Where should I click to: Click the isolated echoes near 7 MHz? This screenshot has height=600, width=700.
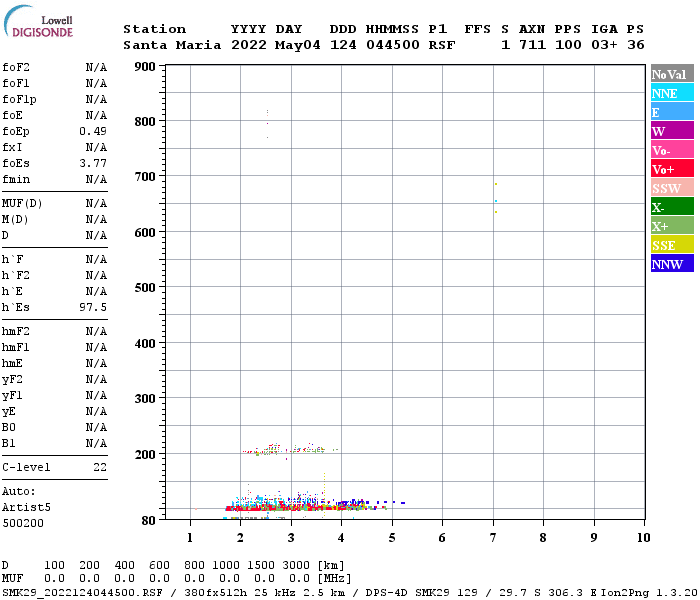[x=496, y=198]
